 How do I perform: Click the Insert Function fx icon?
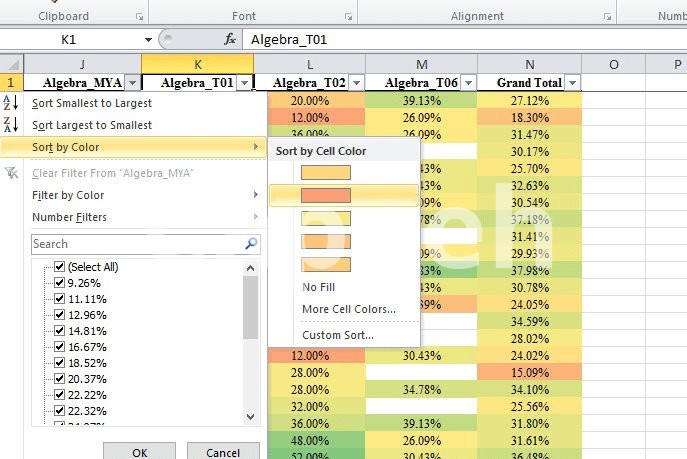[229, 39]
